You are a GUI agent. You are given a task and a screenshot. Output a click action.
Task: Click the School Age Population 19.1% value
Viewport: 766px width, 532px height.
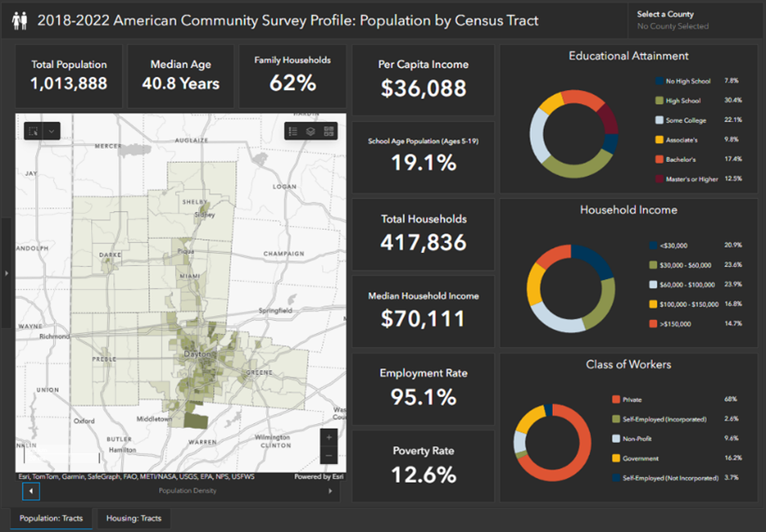[424, 163]
